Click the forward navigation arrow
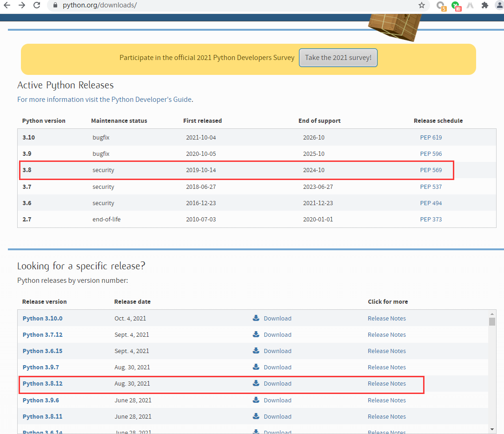Image resolution: width=504 pixels, height=434 pixels. 22,6
